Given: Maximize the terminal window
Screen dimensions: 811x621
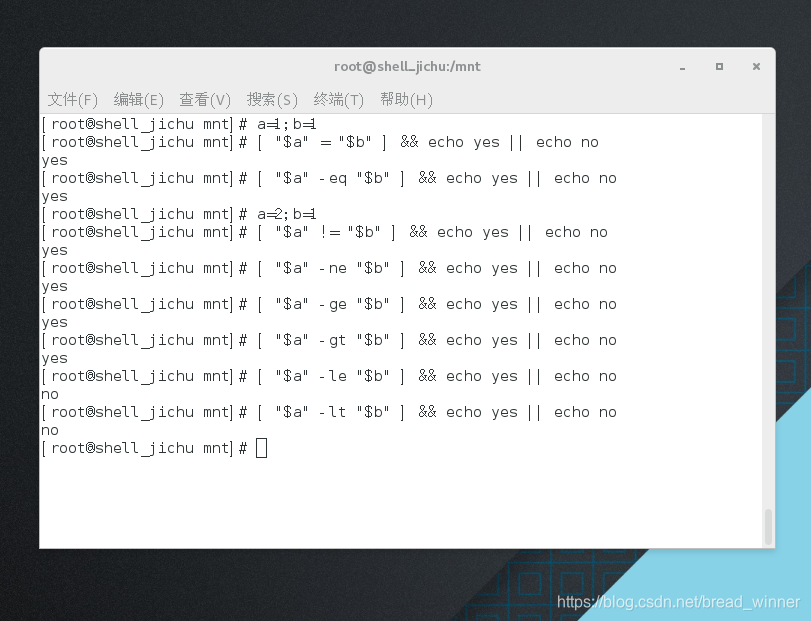Looking at the screenshot, I should click(719, 67).
